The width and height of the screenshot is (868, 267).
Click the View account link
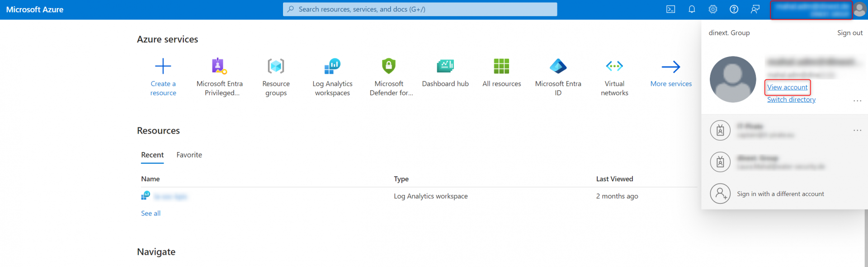tap(787, 87)
